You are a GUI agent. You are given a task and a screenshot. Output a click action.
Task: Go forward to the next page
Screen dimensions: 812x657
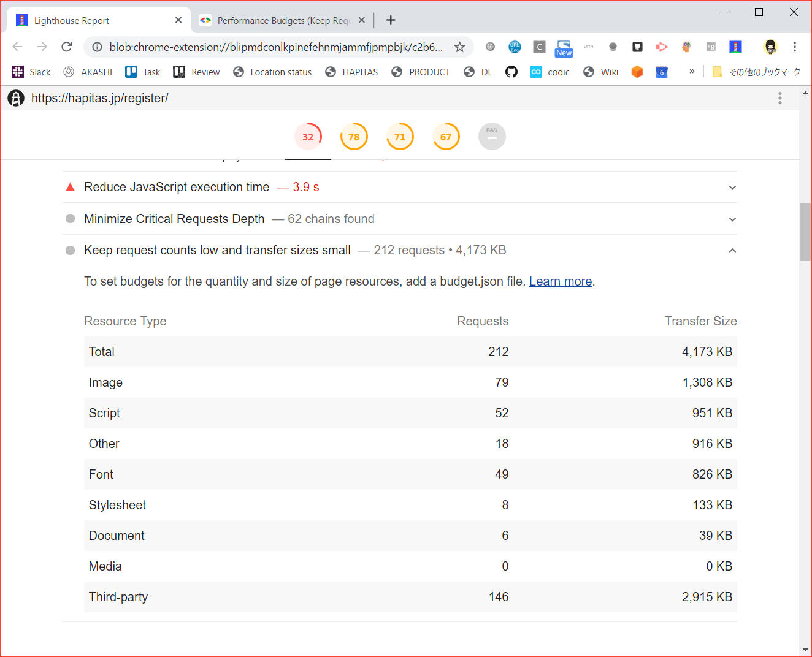point(42,47)
